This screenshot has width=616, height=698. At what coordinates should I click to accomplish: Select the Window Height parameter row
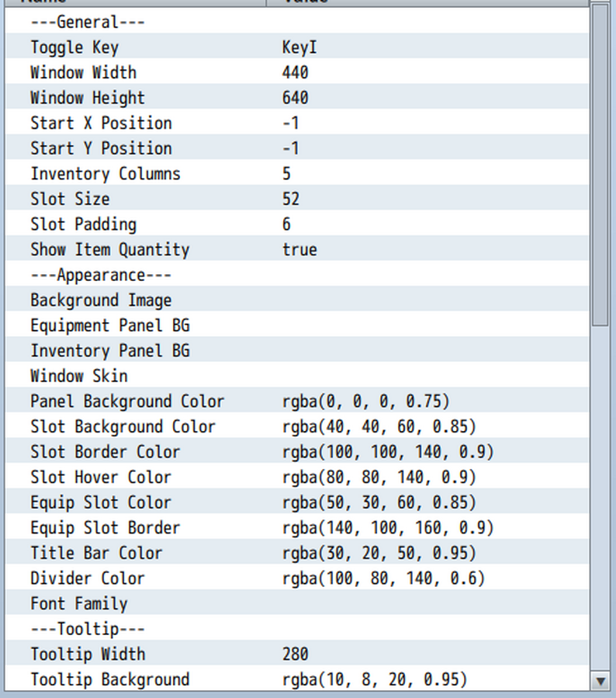tap(297, 98)
